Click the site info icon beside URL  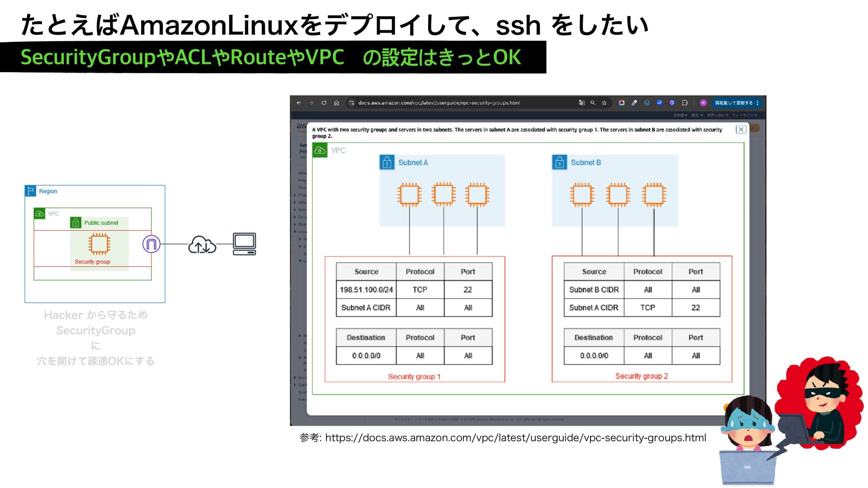click(351, 103)
